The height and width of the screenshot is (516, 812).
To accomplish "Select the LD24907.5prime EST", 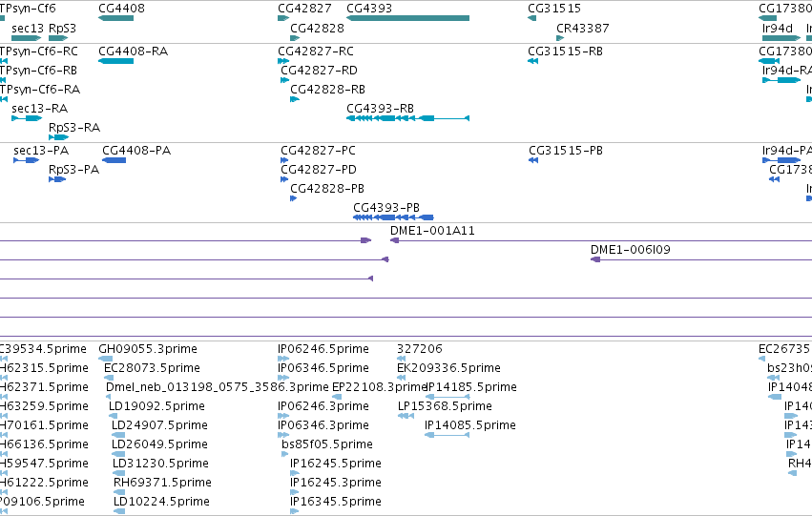I will 118,435.
